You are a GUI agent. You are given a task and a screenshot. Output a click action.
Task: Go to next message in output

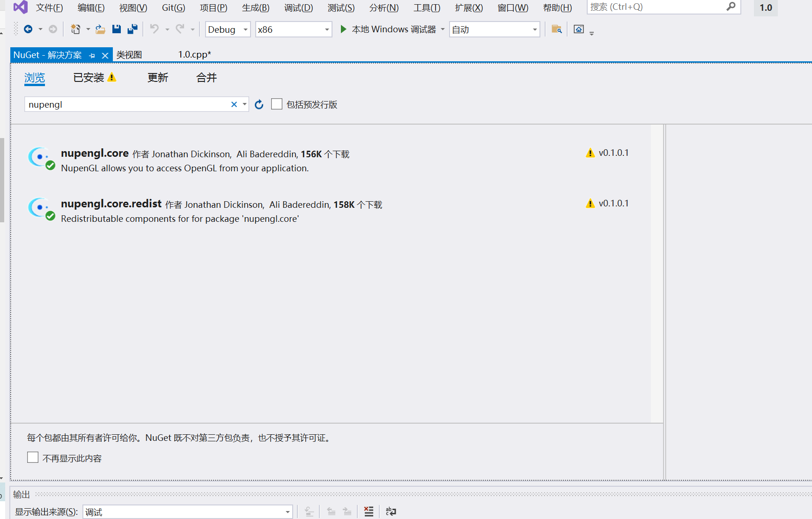(x=347, y=512)
